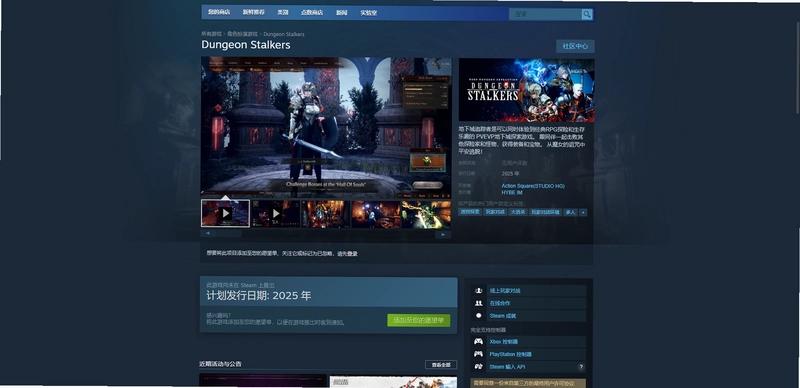800x388 pixels.
Task: Expand tags with the plus button
Action: point(583,212)
